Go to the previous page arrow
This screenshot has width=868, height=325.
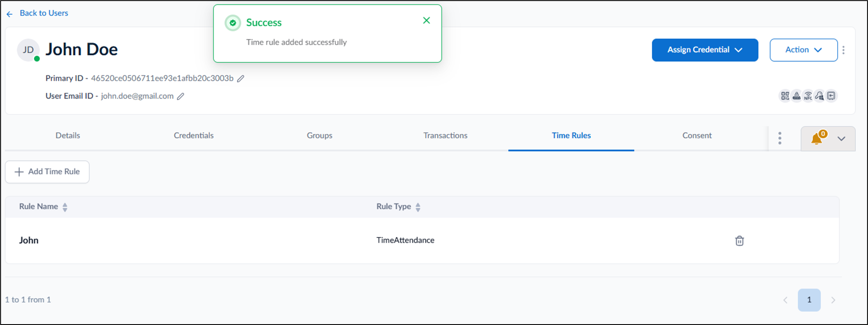[785, 300]
